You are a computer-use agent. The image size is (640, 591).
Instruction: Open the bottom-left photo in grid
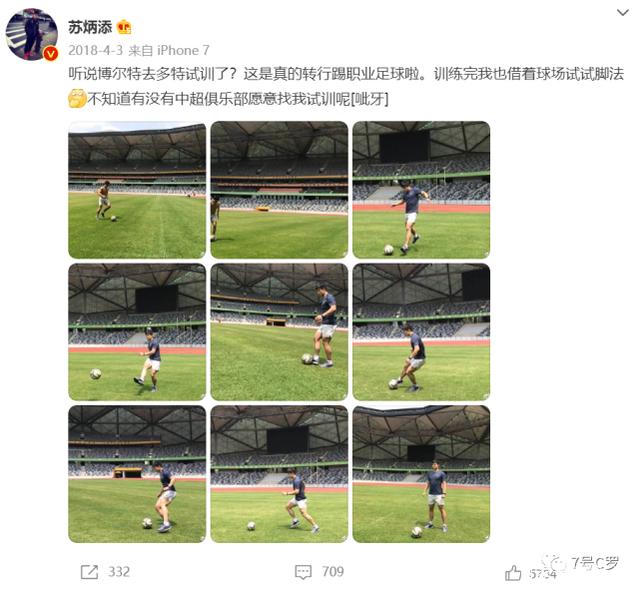coord(137,474)
